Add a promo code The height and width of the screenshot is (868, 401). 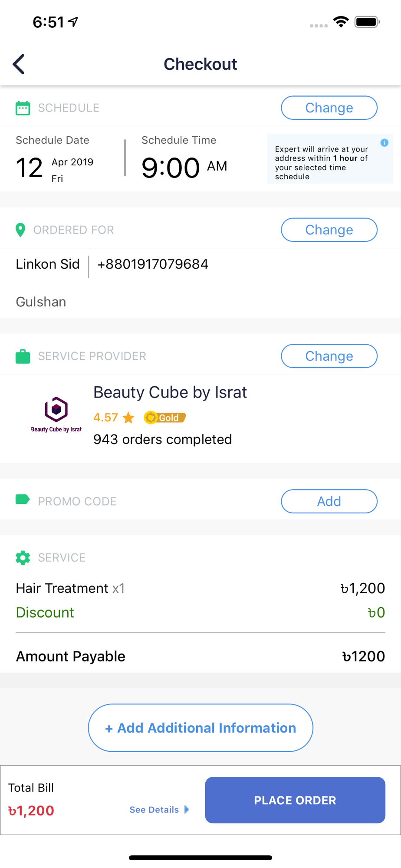click(329, 501)
